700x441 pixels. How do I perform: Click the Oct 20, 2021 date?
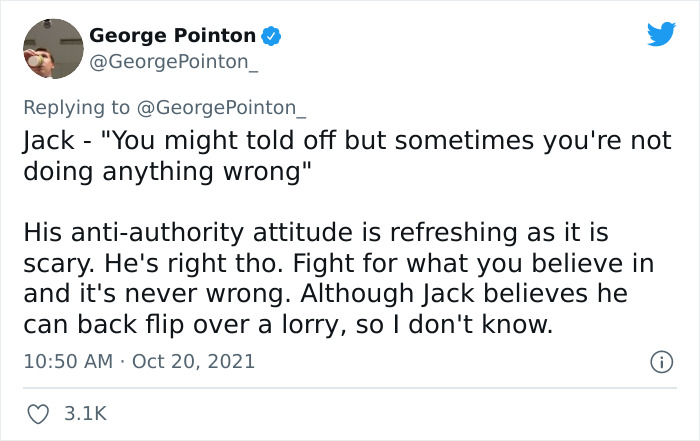point(192,361)
